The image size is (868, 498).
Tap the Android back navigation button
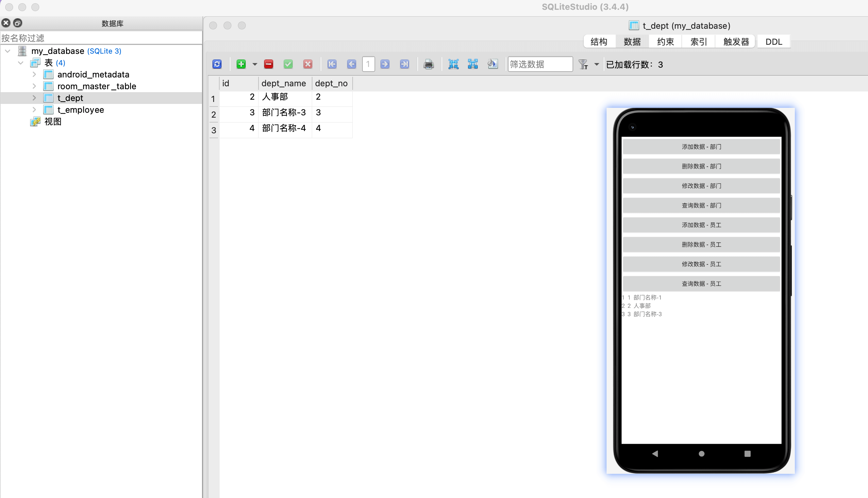tap(655, 454)
